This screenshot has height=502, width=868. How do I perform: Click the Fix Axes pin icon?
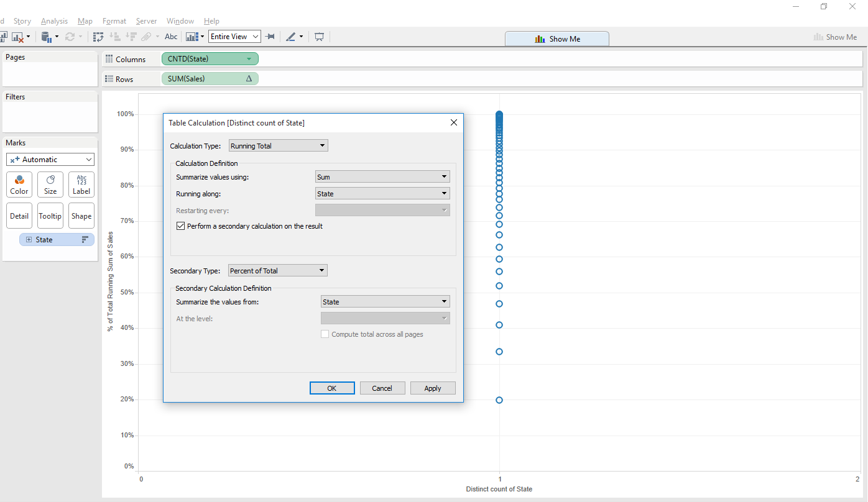pos(270,37)
